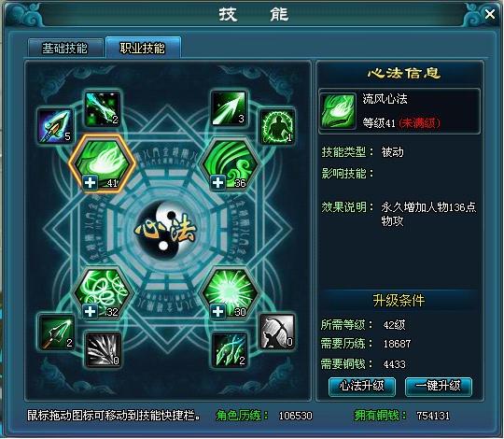Click the triple green arrows skill level 2
The height and width of the screenshot is (439, 504).
(230, 349)
